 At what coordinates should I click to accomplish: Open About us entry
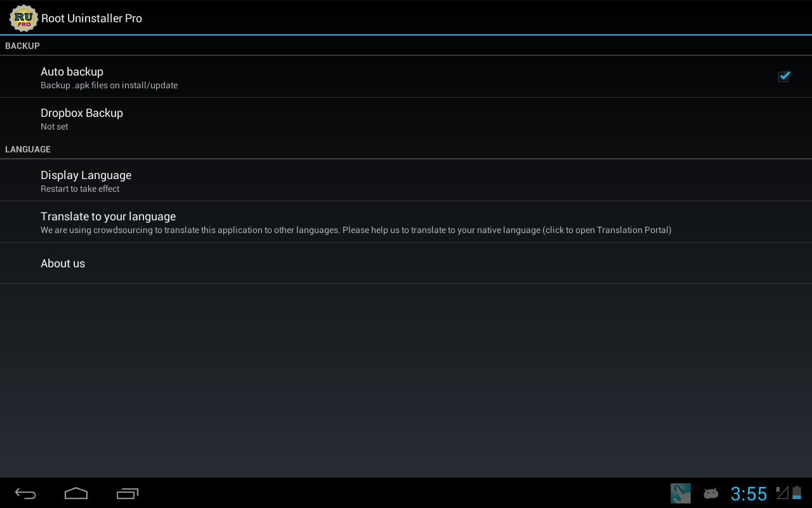(x=406, y=263)
